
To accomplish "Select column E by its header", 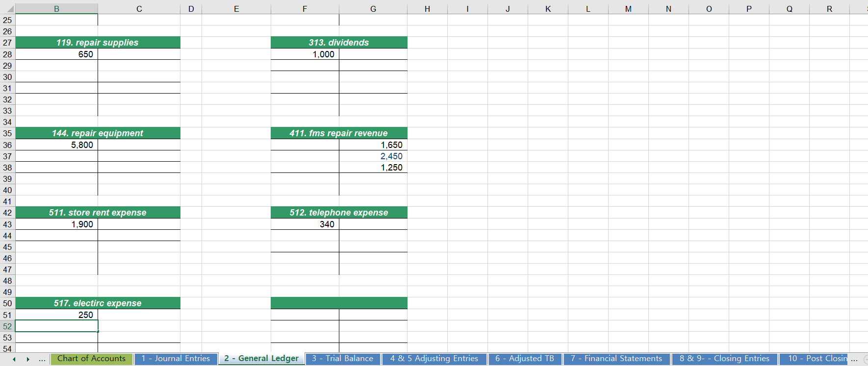I will point(236,9).
